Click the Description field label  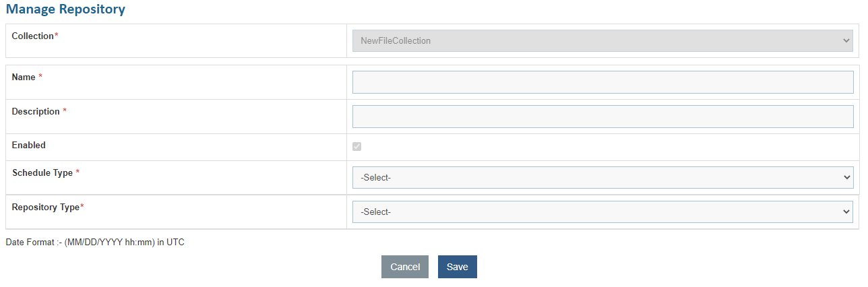36,112
